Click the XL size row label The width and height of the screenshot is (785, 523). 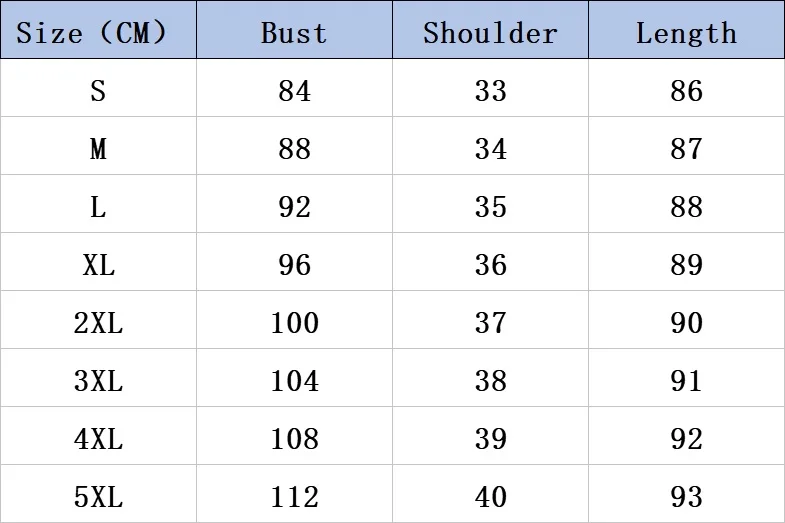(x=99, y=265)
